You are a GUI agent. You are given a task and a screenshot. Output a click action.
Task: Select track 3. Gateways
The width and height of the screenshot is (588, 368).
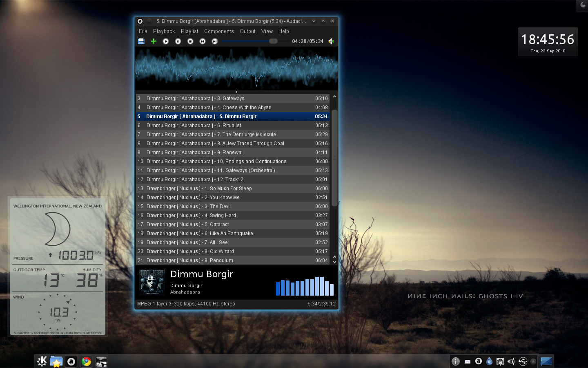pos(233,99)
